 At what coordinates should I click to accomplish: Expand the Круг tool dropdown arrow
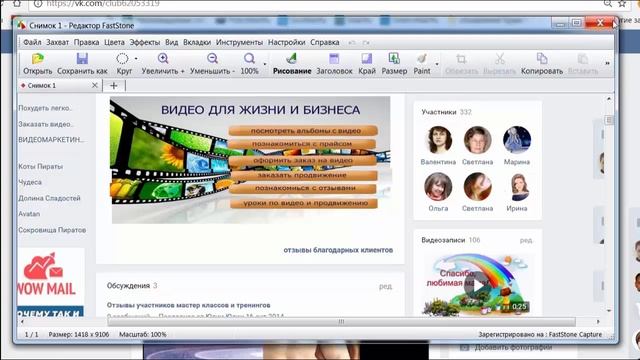click(136, 59)
